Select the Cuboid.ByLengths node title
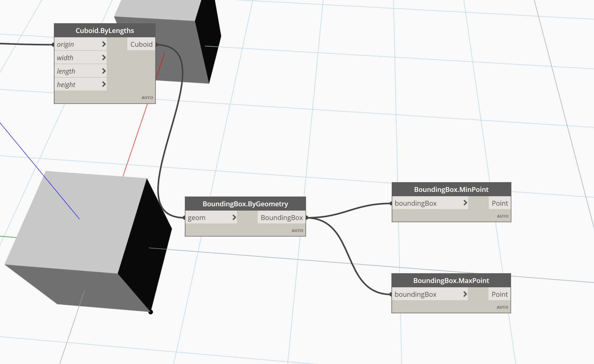The width and height of the screenshot is (594, 364). tap(105, 31)
